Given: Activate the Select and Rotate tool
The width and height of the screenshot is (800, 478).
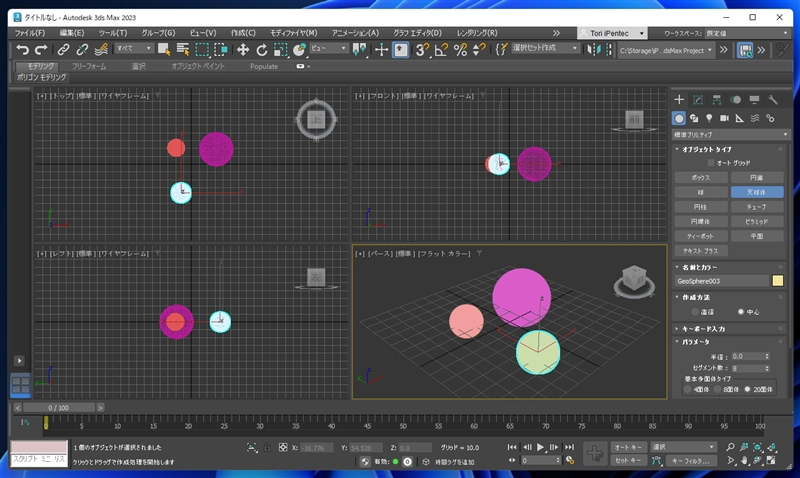Looking at the screenshot, I should (262, 49).
